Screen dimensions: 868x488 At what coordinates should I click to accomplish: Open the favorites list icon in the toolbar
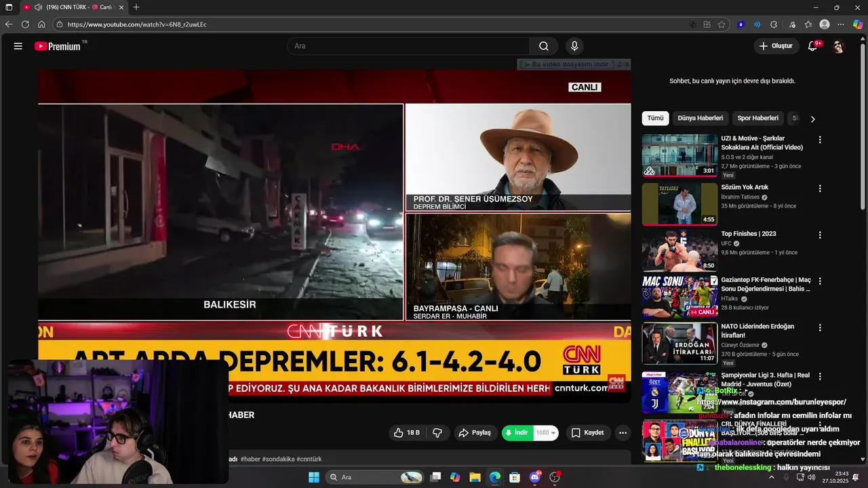click(x=808, y=24)
